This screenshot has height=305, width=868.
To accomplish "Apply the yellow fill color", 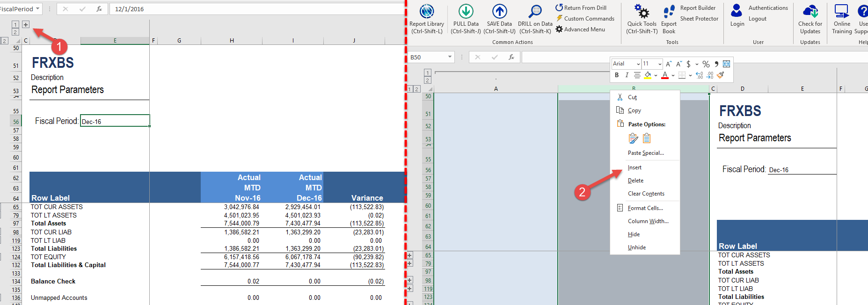I will [648, 75].
